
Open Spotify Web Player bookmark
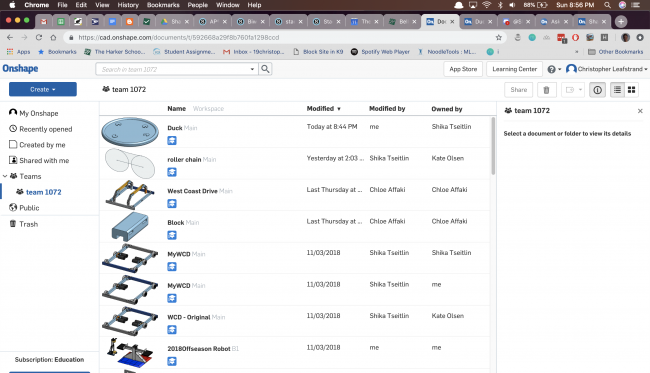click(380, 52)
